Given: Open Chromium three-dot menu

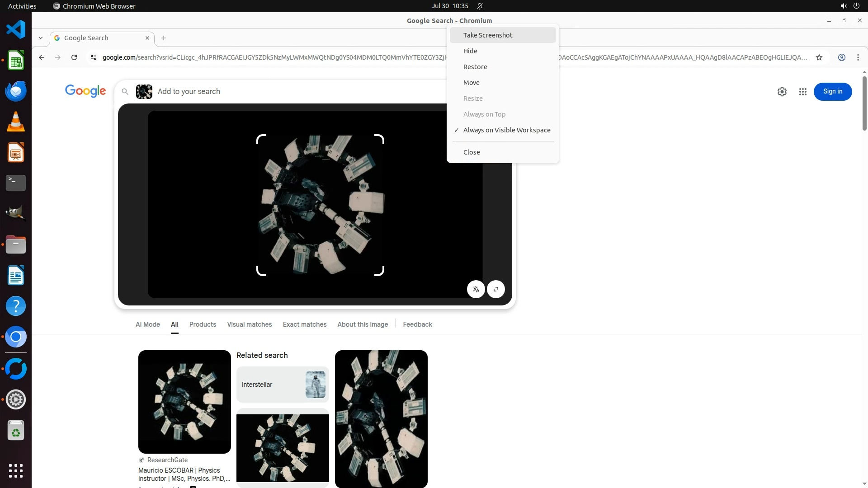Looking at the screenshot, I should pos(858,57).
